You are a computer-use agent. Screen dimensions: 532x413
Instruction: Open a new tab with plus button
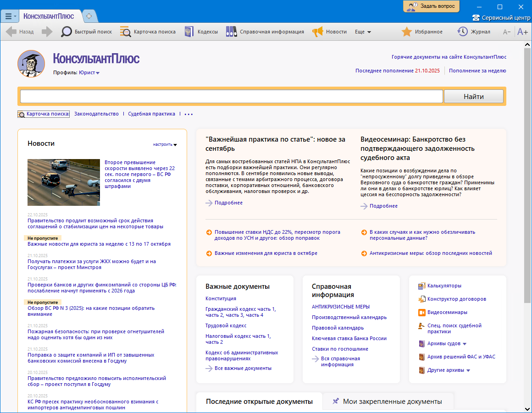point(89,16)
